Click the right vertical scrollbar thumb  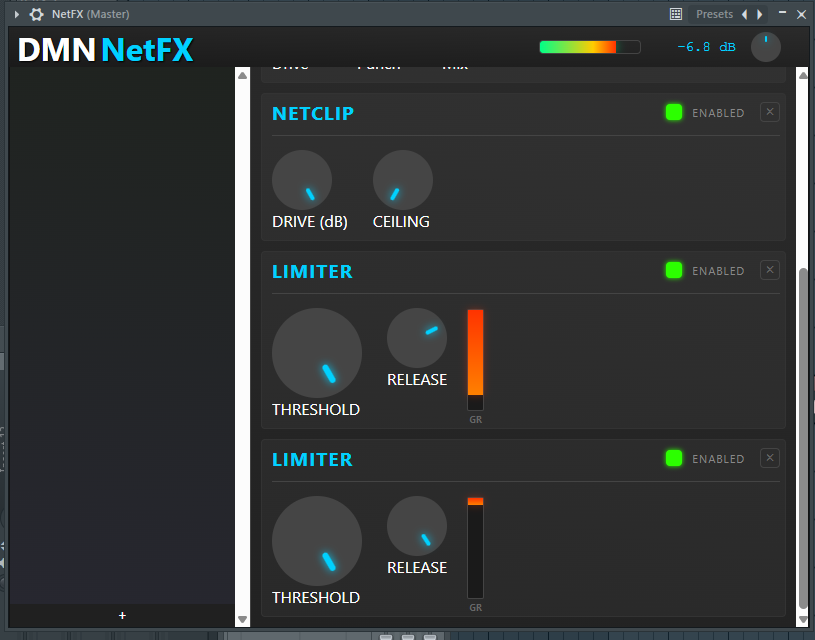[x=803, y=438]
